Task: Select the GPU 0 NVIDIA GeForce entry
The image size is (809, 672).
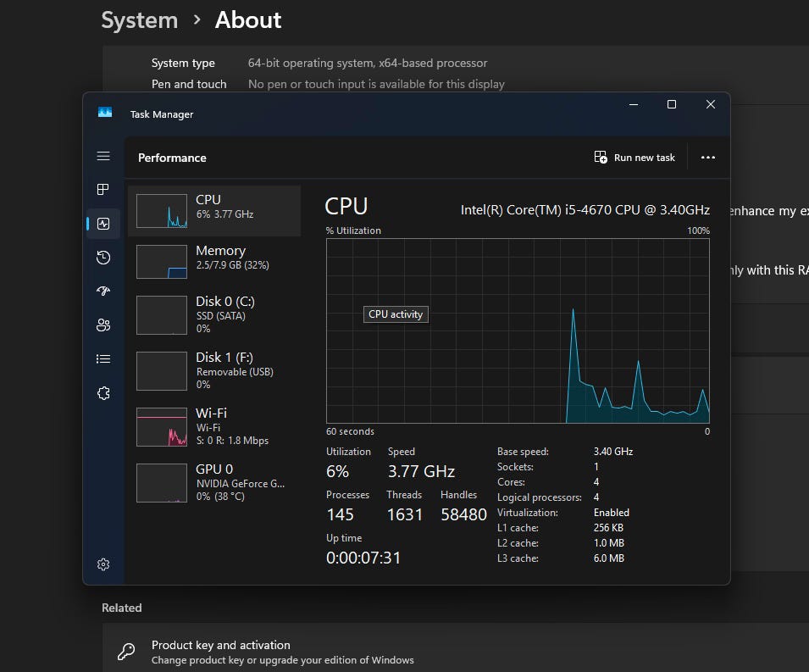Action: (x=214, y=482)
